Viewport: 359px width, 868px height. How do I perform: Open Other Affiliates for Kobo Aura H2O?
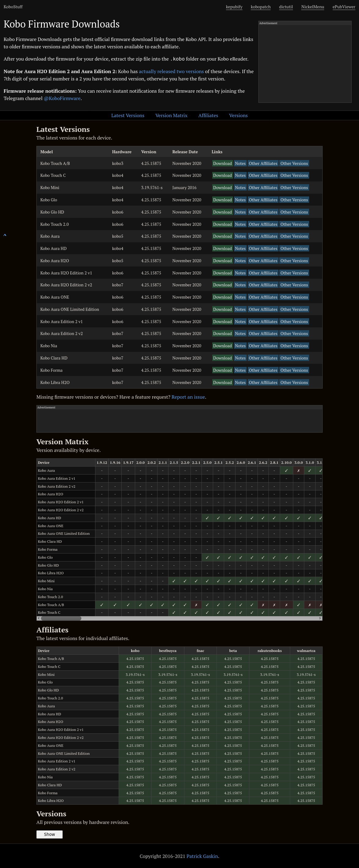pyautogui.click(x=263, y=261)
